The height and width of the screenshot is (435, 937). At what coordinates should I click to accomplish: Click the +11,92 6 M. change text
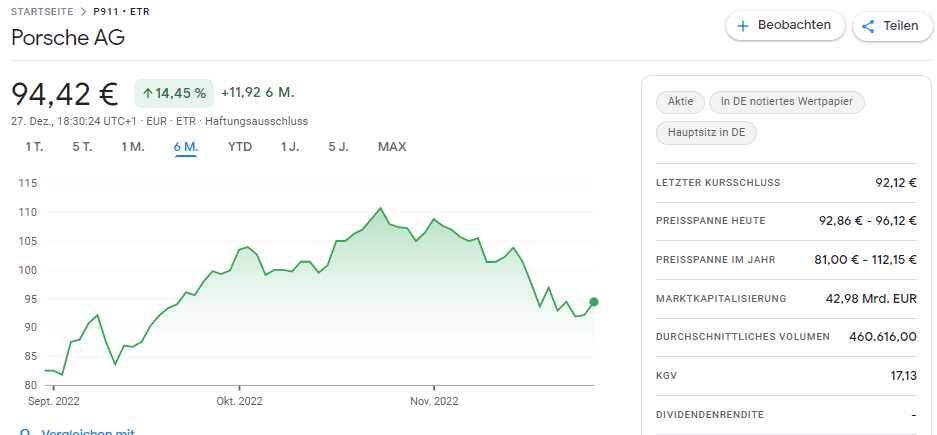pyautogui.click(x=258, y=93)
